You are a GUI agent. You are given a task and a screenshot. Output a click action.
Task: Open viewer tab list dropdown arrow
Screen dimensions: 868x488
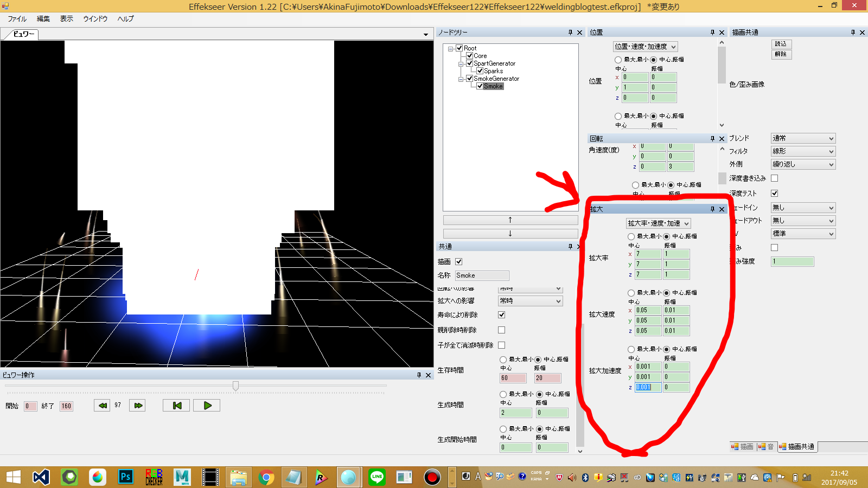tap(426, 35)
